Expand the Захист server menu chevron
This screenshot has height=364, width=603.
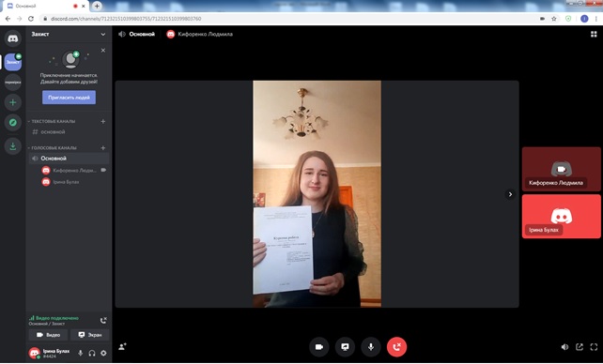point(102,34)
